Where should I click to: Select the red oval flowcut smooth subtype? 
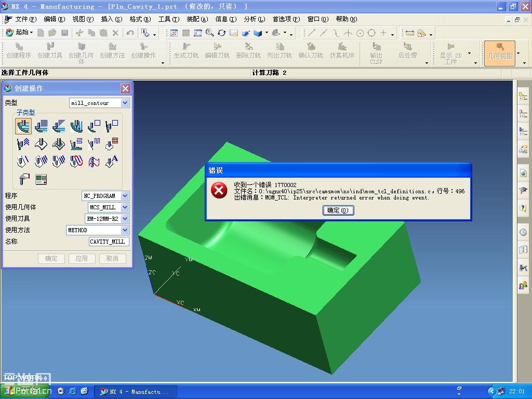click(76, 161)
